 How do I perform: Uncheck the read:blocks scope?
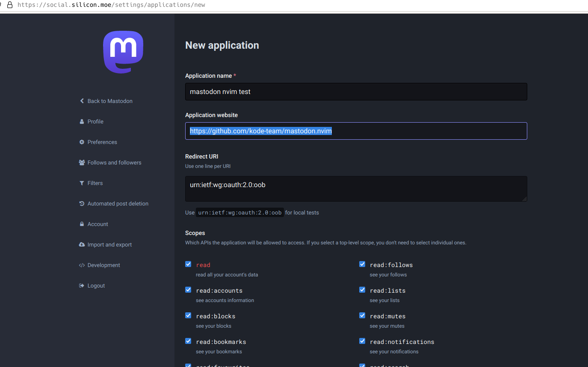click(188, 315)
